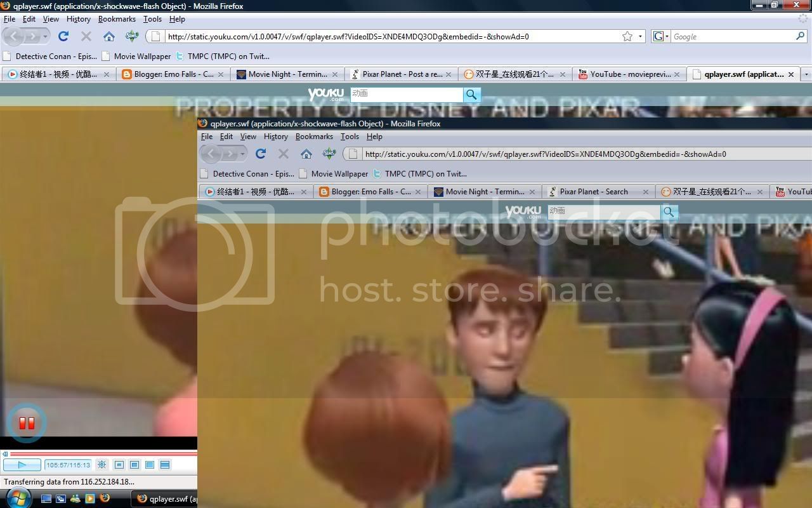Open the list all tabs dropdown
812x508 pixels.
(806, 74)
